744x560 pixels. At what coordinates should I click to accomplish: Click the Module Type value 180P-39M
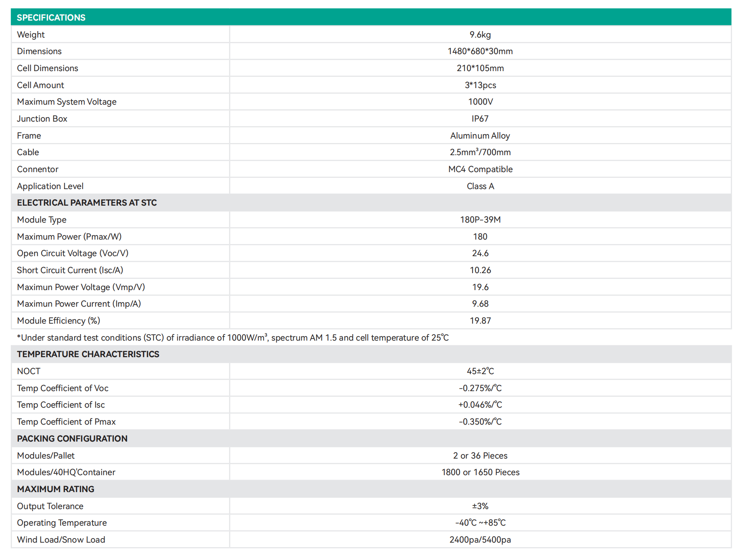tap(480, 220)
